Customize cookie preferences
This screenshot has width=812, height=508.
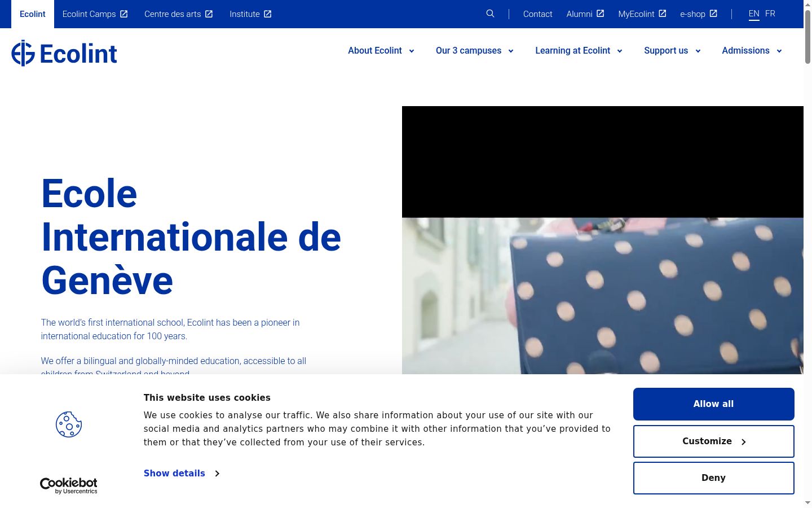click(713, 441)
